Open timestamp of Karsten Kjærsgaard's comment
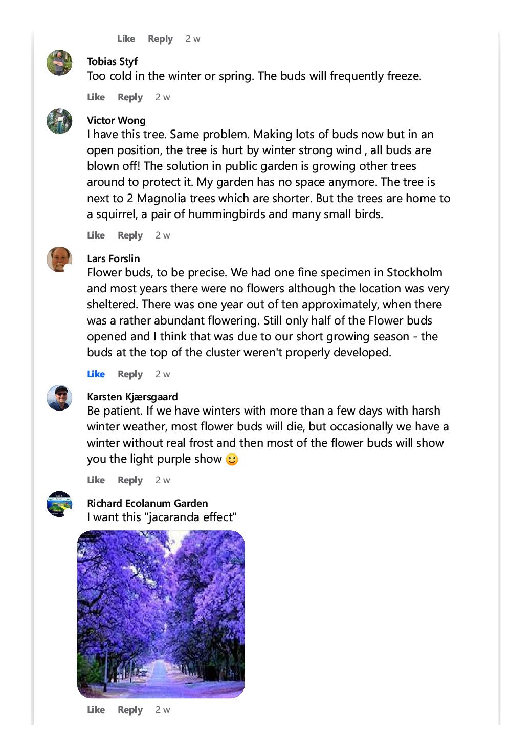 click(163, 480)
